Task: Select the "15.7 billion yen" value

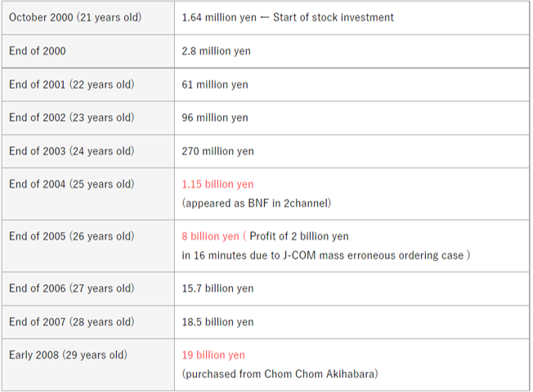Action: pyautogui.click(x=217, y=288)
